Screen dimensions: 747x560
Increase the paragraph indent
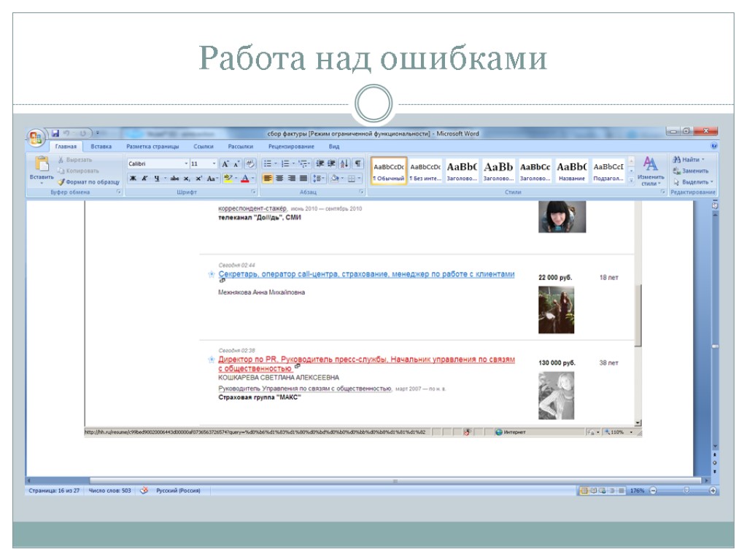[x=332, y=164]
